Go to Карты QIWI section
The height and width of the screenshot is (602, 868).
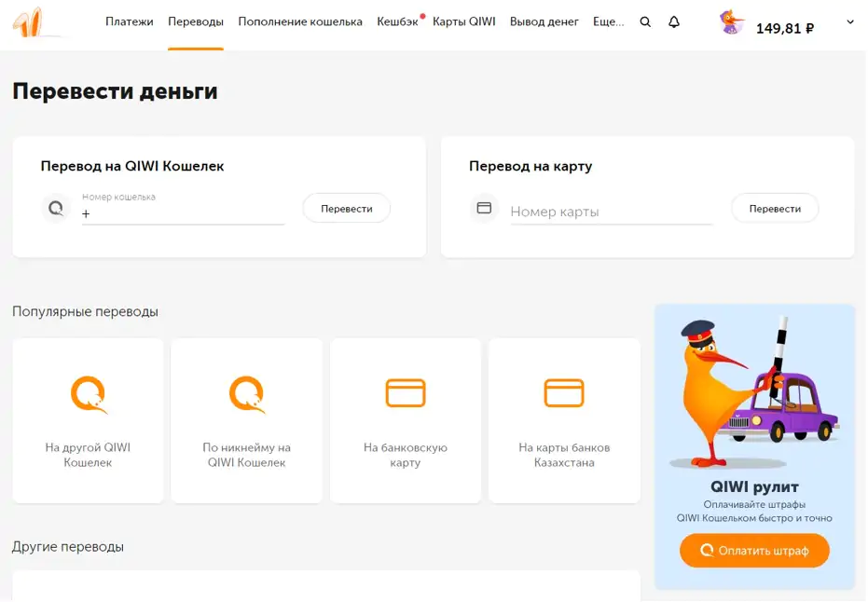coord(464,21)
